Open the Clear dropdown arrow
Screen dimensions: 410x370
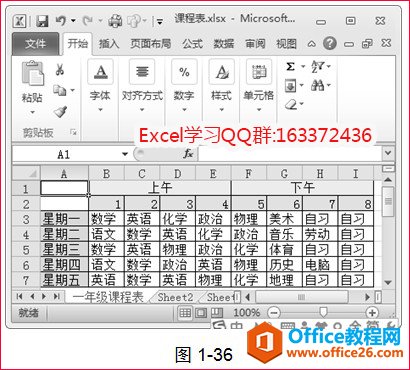pyautogui.click(x=302, y=105)
